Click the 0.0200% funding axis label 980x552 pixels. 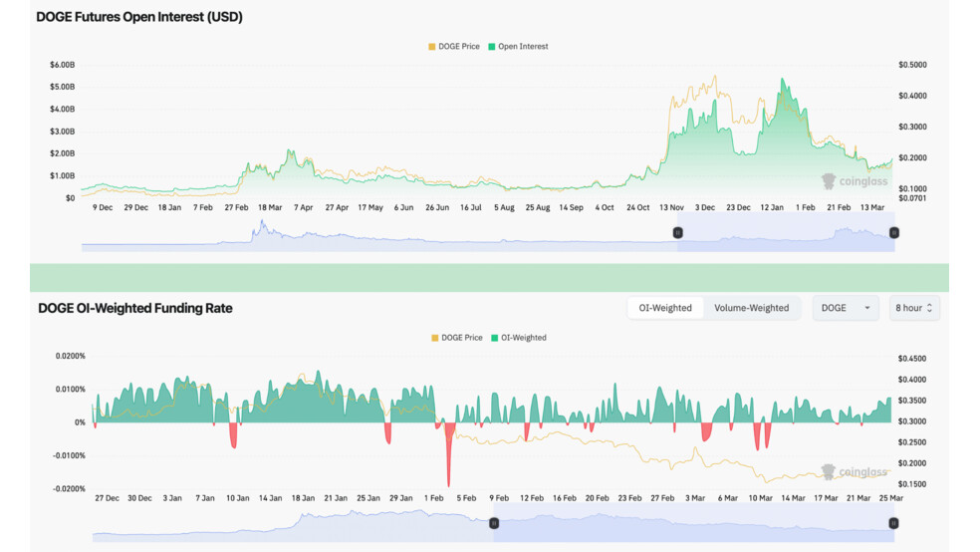71,356
